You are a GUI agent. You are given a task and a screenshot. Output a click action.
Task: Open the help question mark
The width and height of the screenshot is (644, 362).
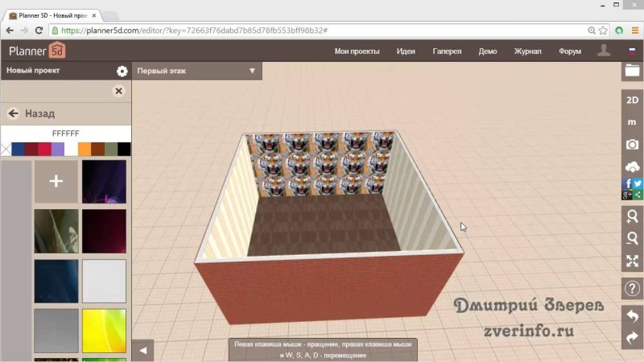tap(632, 288)
